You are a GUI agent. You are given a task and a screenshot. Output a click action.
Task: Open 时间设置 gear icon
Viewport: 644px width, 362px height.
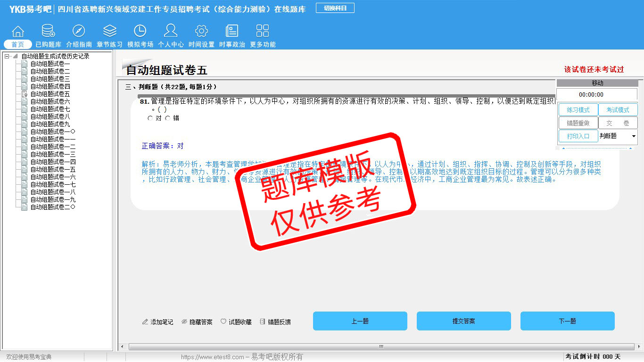(x=201, y=32)
